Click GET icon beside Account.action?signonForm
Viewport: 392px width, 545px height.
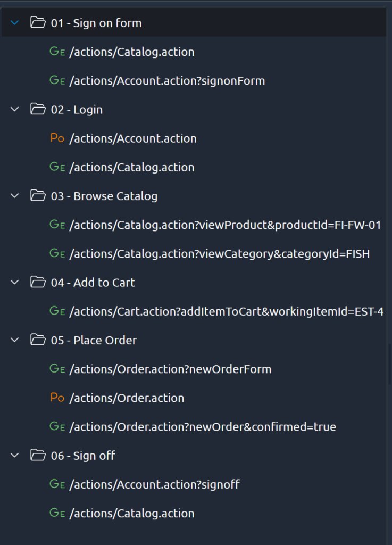[57, 81]
